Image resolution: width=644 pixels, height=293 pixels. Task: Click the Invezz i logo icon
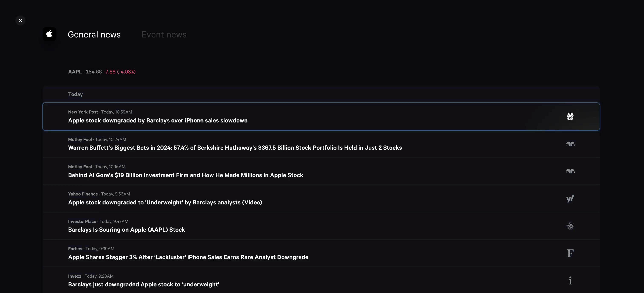click(570, 280)
